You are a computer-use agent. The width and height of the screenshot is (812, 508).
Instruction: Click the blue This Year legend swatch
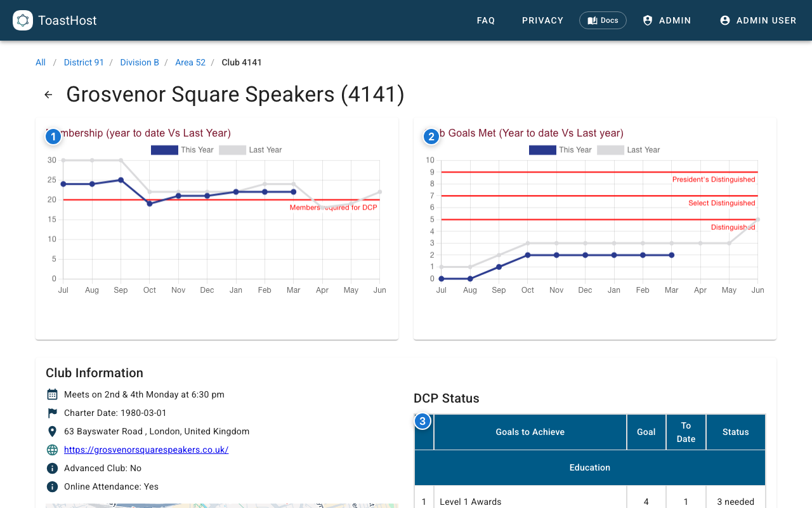click(x=164, y=150)
